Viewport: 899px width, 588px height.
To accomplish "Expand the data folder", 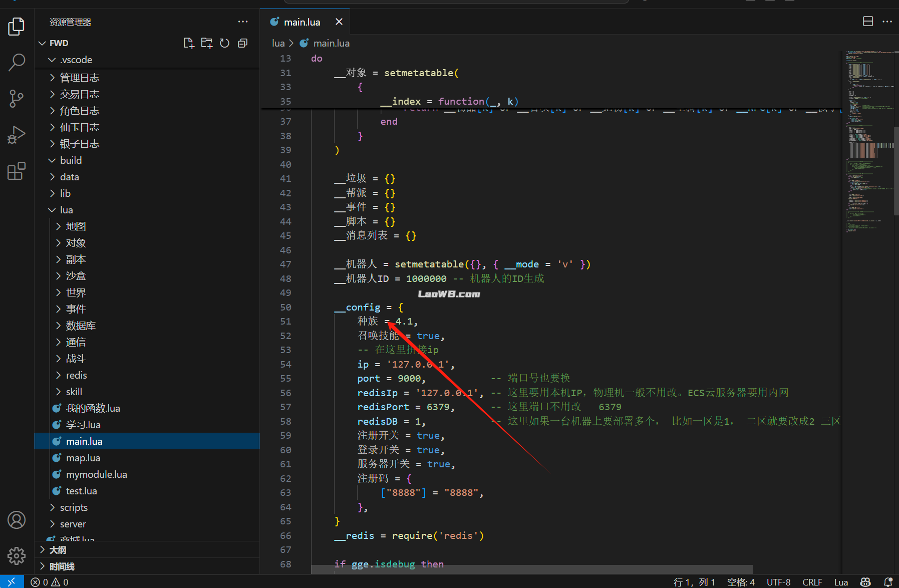I will [147, 177].
